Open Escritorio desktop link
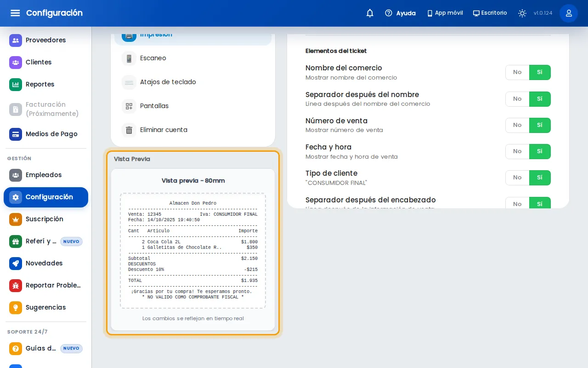This screenshot has width=588, height=368. pos(490,13)
